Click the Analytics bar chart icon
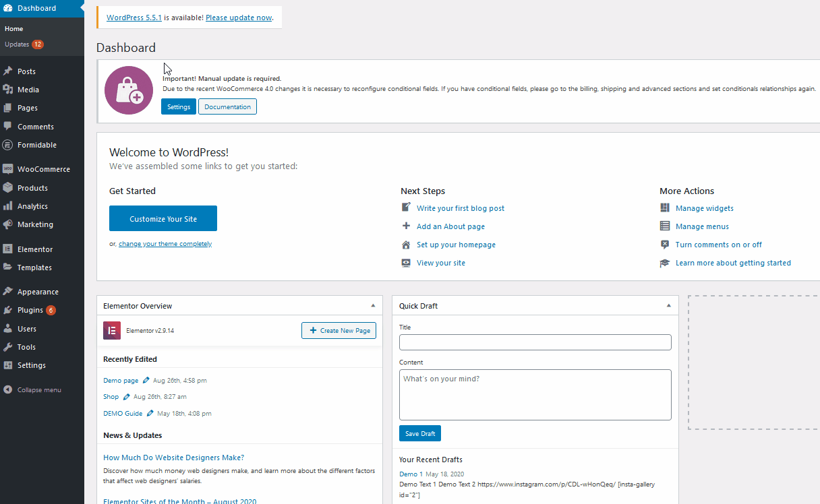 (x=8, y=206)
